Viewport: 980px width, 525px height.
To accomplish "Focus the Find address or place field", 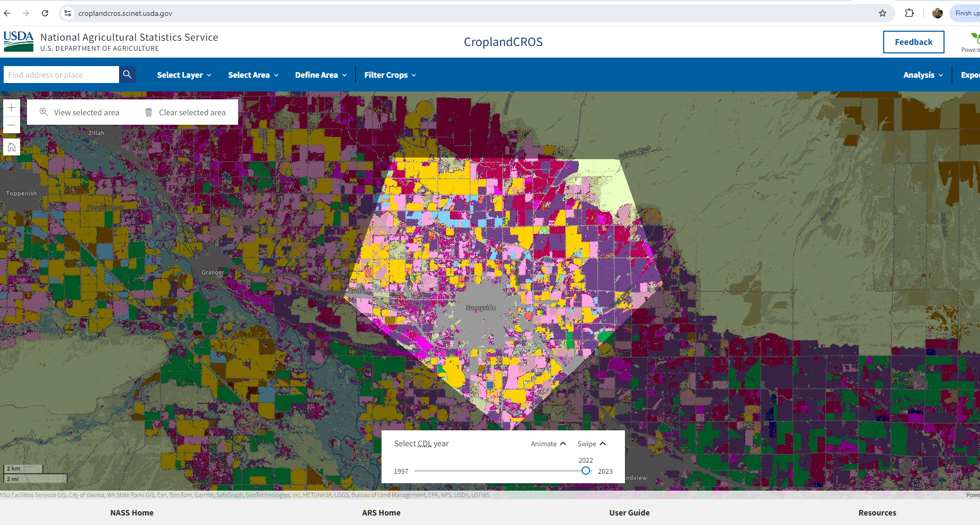I will pyautogui.click(x=61, y=75).
